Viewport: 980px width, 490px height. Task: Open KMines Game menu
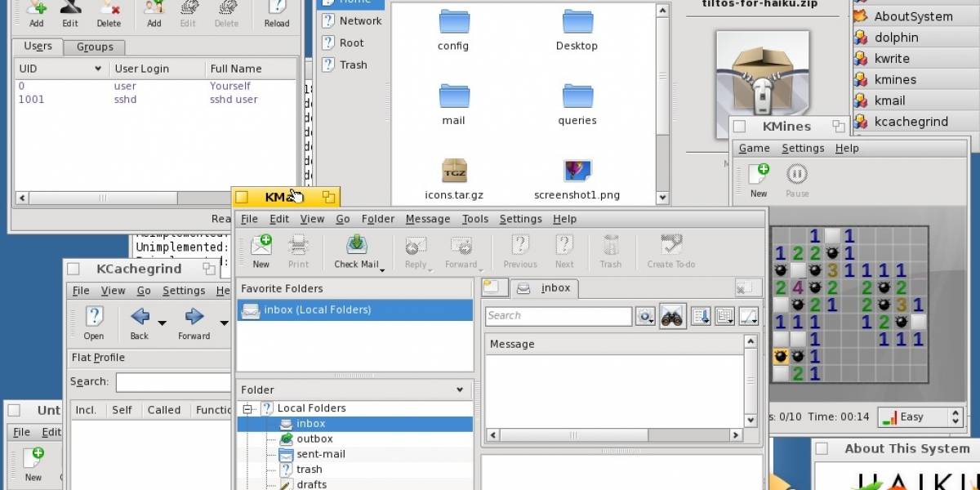(755, 148)
